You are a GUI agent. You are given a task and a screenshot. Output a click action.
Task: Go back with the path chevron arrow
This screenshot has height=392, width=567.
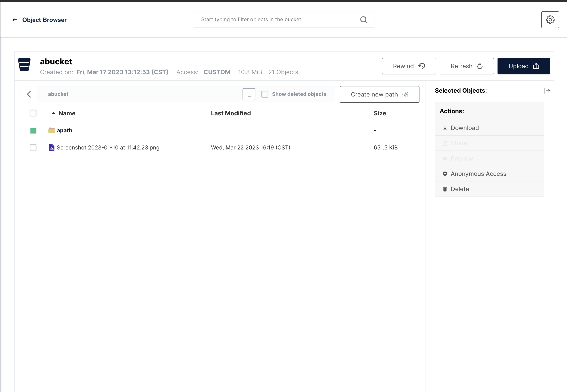click(29, 94)
